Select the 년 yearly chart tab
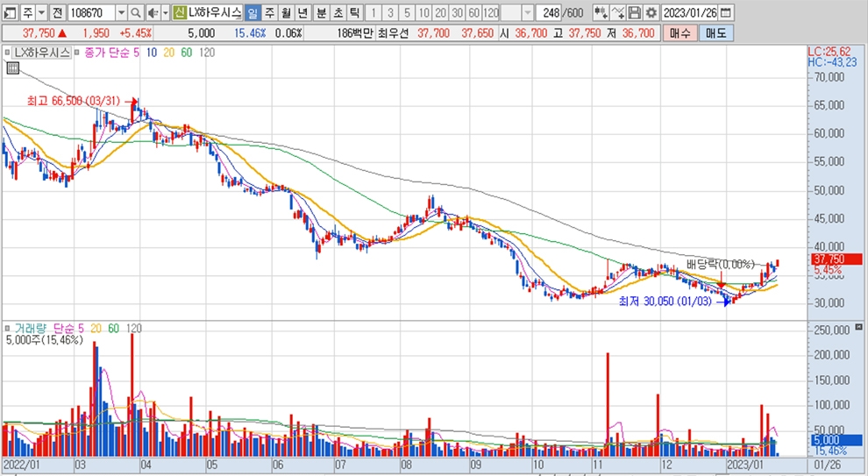The height and width of the screenshot is (476, 868). [302, 12]
